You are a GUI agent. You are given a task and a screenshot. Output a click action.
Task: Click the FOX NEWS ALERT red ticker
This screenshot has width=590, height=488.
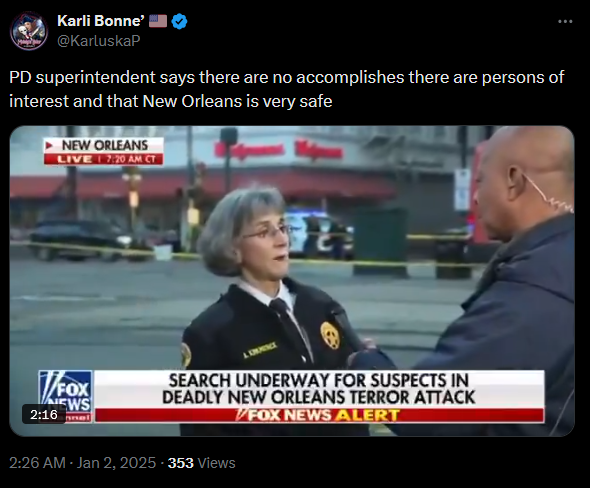[x=319, y=415]
